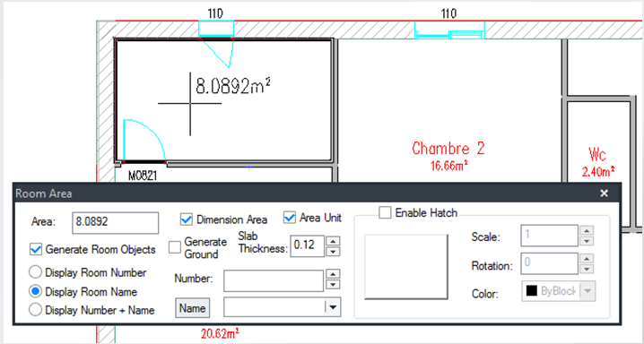
Task: Check the Generate Ground box
Action: pyautogui.click(x=175, y=247)
